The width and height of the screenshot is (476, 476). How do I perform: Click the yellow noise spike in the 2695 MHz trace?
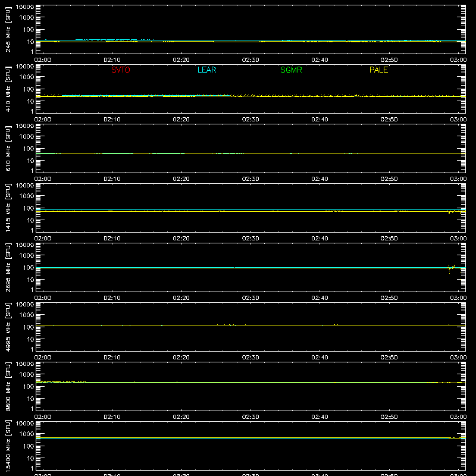click(452, 268)
